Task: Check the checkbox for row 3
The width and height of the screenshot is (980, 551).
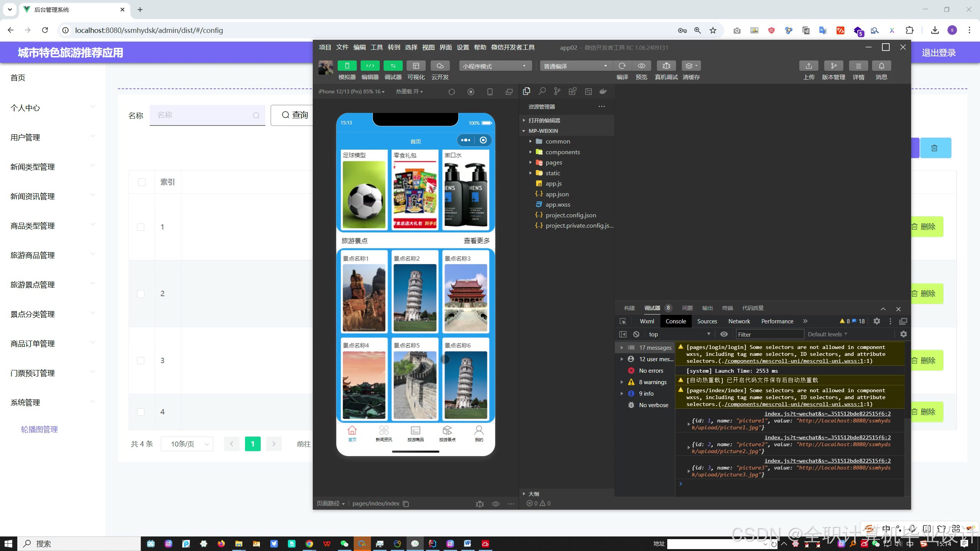Action: [x=141, y=360]
